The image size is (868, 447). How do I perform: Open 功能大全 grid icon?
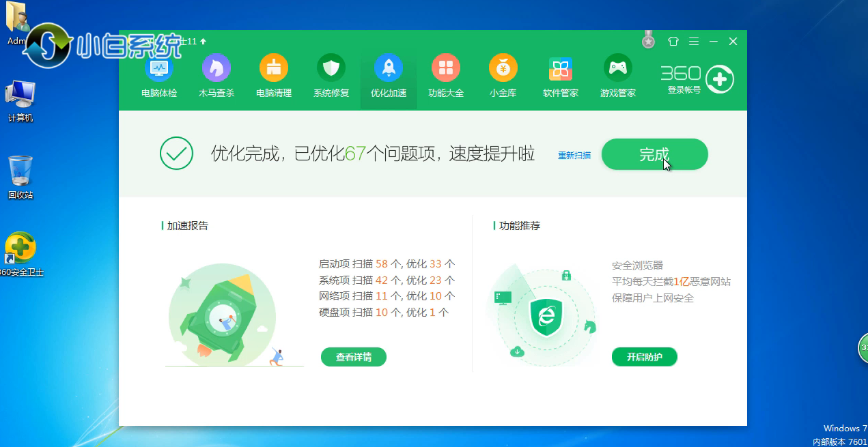(x=446, y=68)
